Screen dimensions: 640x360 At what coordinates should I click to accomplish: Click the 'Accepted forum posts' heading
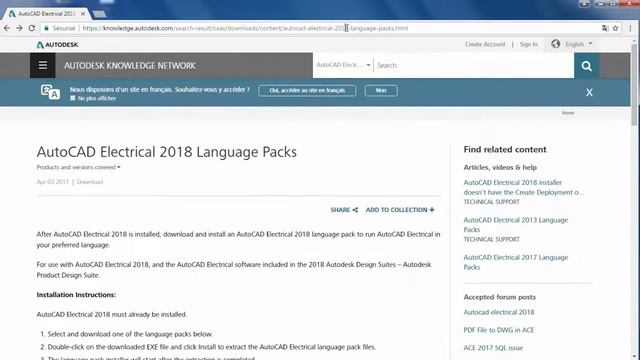(x=500, y=297)
